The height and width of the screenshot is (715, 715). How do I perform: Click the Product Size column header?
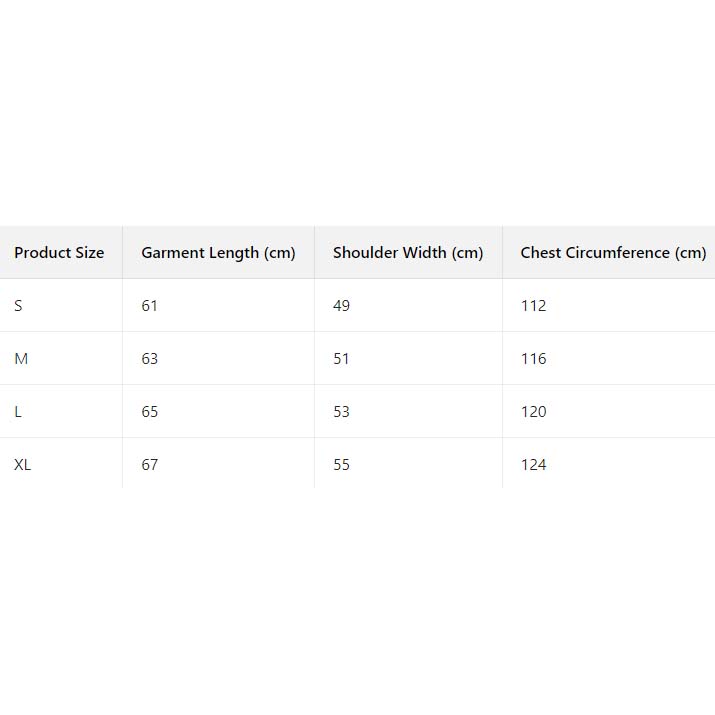coord(59,253)
